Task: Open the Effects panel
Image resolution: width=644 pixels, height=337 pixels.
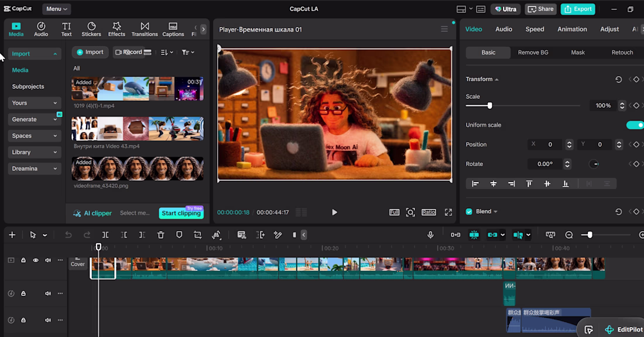Action: pos(117,29)
